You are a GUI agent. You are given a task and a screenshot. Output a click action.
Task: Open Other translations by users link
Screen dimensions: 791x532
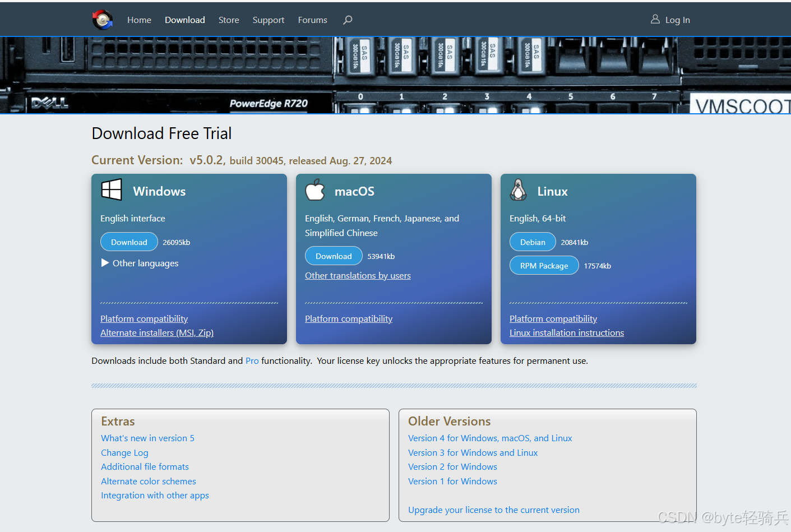(x=358, y=276)
